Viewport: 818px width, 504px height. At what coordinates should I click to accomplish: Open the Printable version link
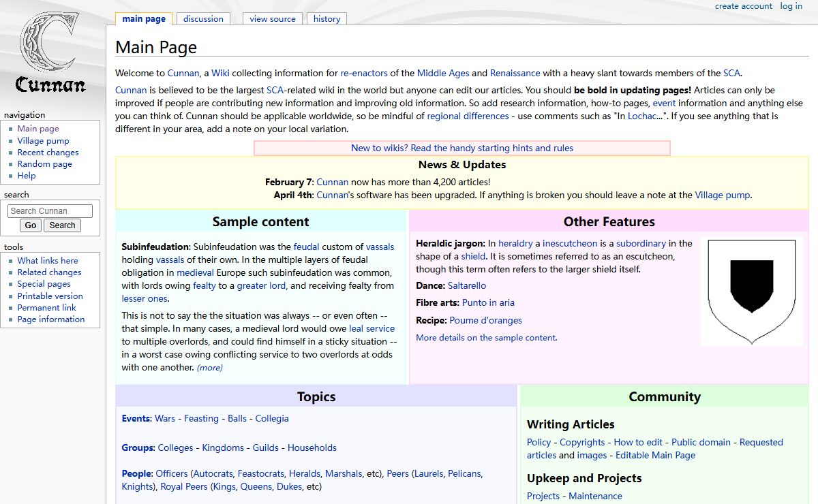(x=50, y=296)
